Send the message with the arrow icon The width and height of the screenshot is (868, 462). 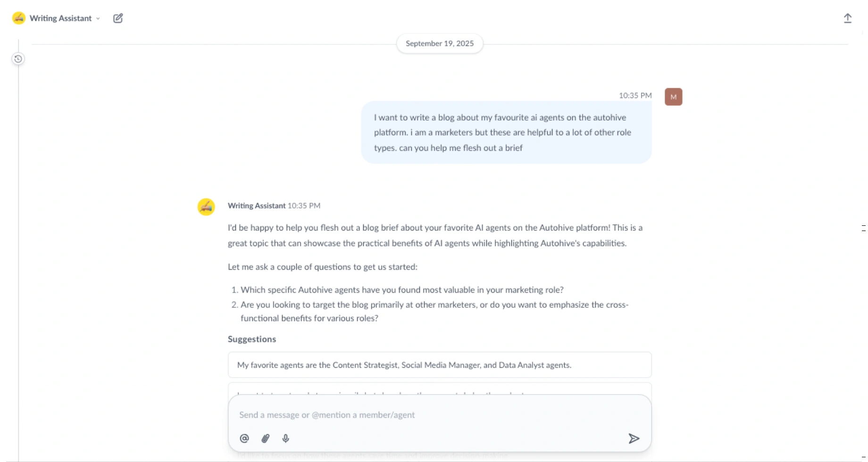click(634, 438)
